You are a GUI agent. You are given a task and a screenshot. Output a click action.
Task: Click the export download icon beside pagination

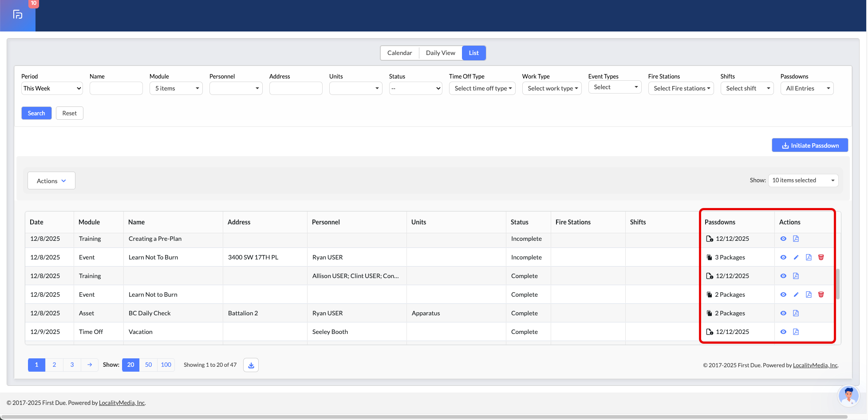(251, 365)
